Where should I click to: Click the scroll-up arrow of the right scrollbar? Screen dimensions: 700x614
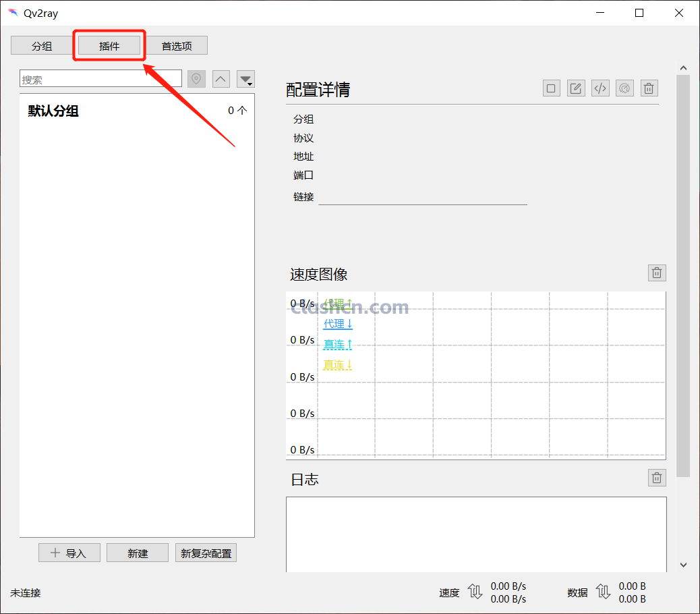(683, 68)
